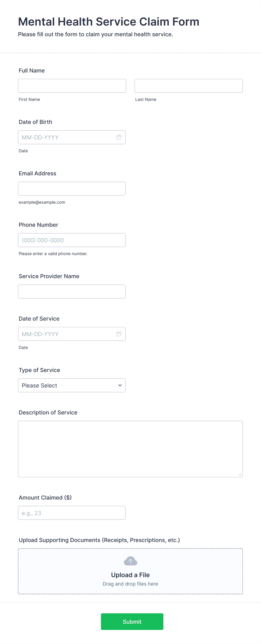Click the textarea resize handle icon

(240, 474)
